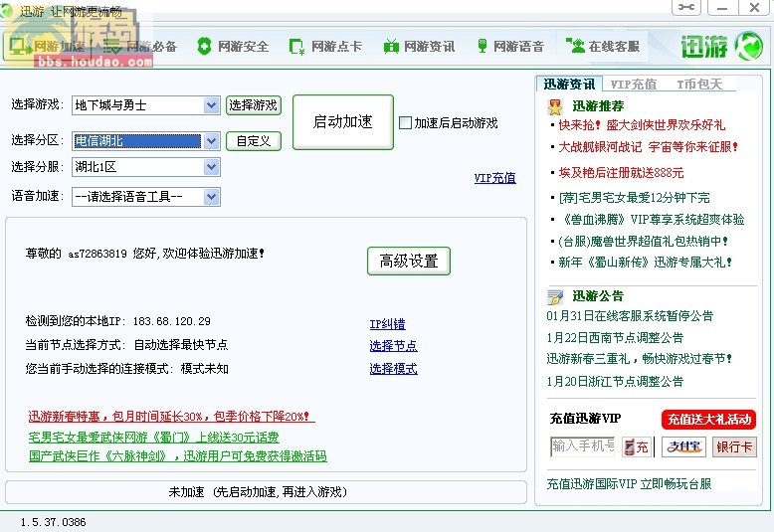Open notice 01月31日在线客服系统暂停公告
This screenshot has height=532, width=774.
point(630,316)
